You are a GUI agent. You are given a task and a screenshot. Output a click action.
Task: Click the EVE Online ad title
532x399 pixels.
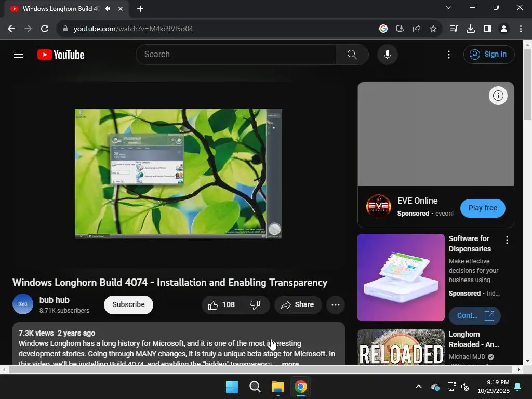click(417, 201)
